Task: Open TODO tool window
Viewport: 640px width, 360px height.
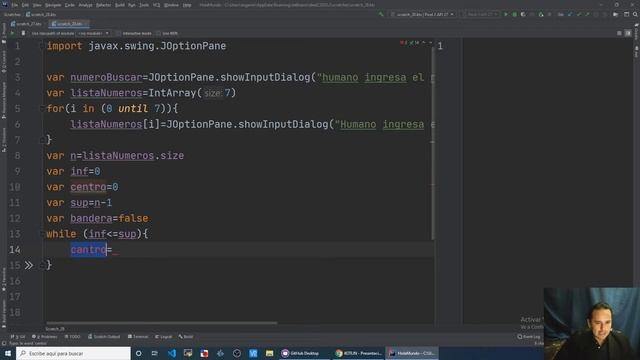Action: (72, 337)
